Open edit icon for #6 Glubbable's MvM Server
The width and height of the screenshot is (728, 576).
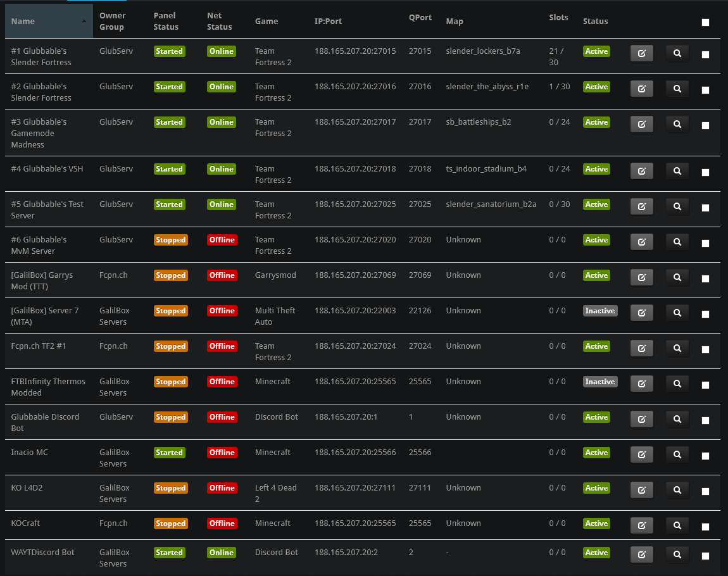point(642,242)
